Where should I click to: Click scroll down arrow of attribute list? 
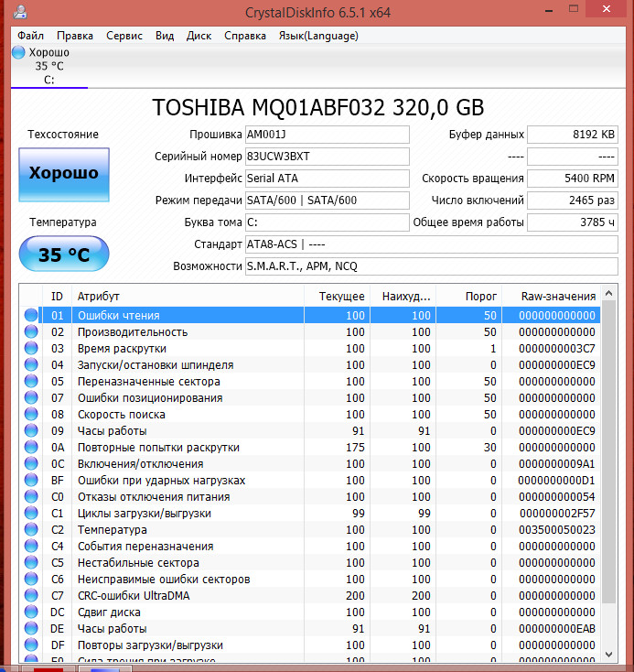pyautogui.click(x=608, y=655)
